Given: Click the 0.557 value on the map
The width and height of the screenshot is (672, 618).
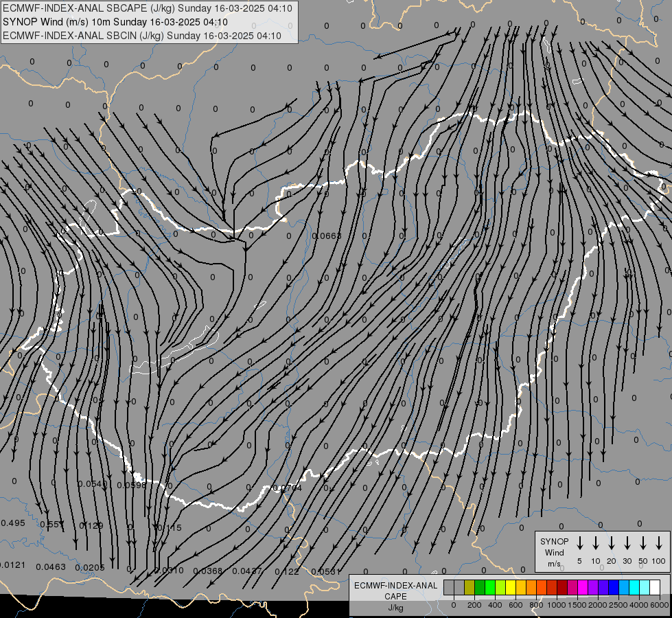Looking at the screenshot, I should tap(52, 524).
